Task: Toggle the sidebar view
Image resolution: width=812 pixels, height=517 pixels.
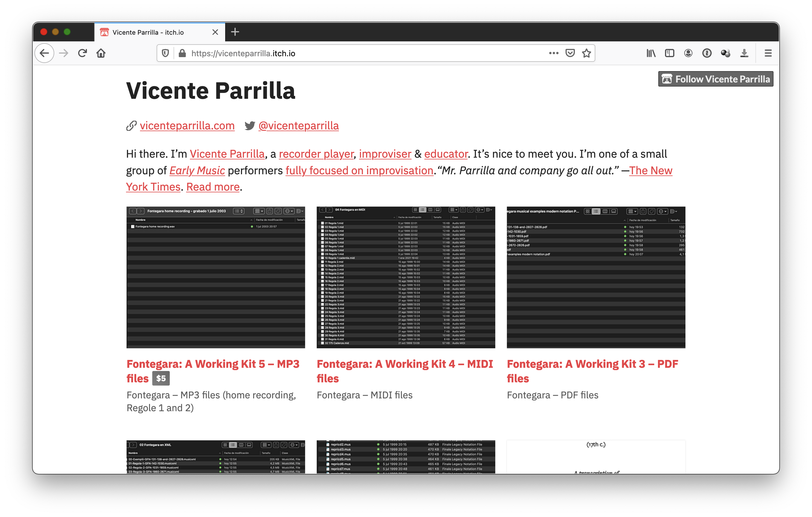Action: 669,53
